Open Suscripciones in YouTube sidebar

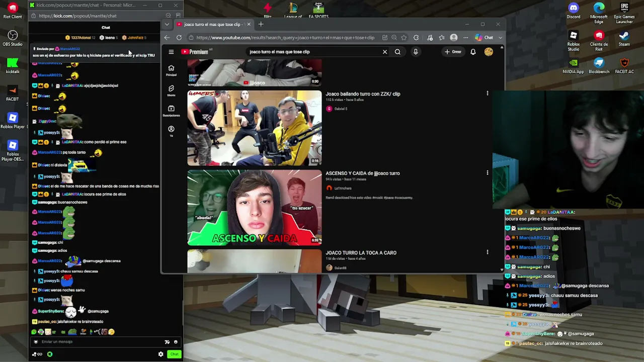171,111
